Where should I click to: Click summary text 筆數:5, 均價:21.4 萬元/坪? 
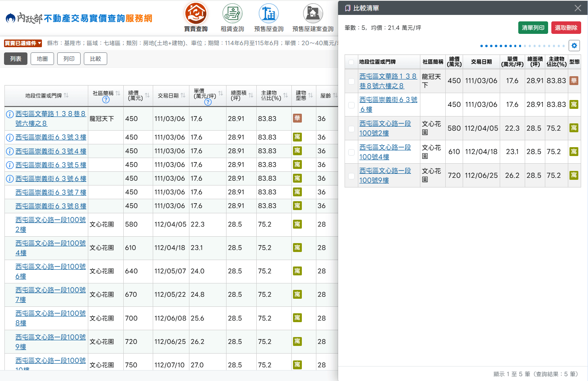[x=383, y=28]
